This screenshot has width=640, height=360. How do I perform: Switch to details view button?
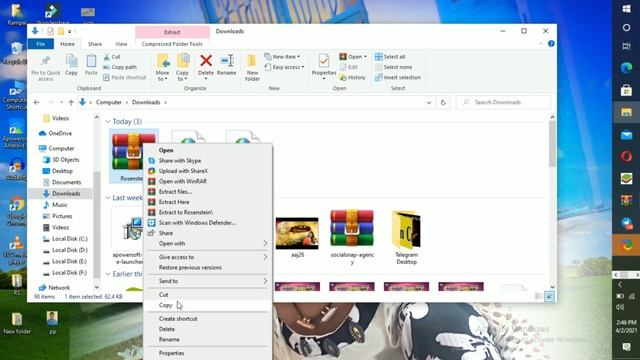(538, 297)
